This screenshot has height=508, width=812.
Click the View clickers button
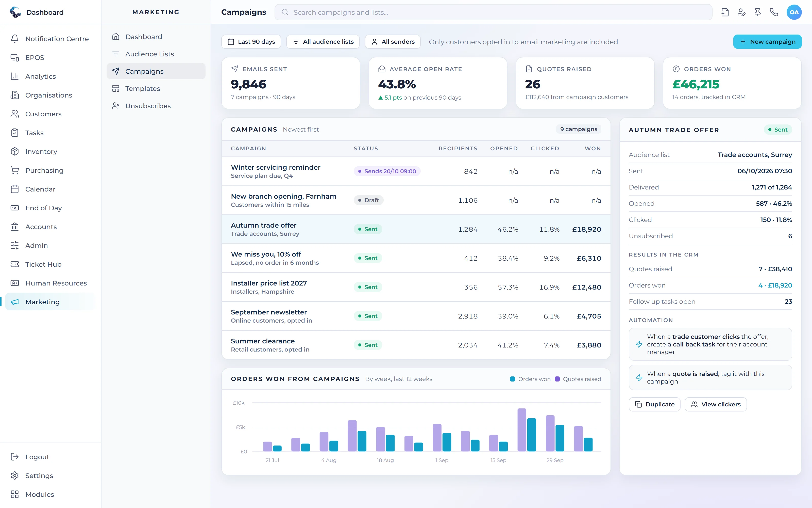715,404
